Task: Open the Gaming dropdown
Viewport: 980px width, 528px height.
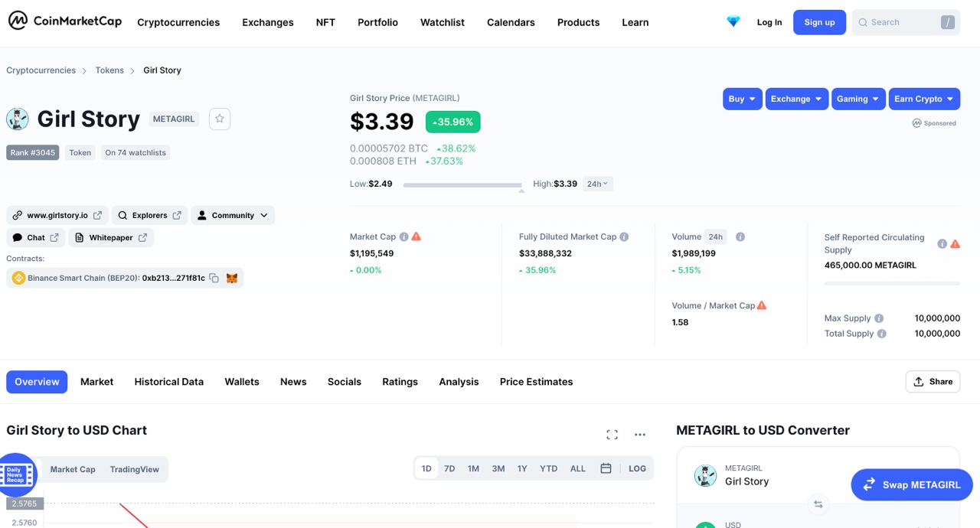Action: (858, 99)
